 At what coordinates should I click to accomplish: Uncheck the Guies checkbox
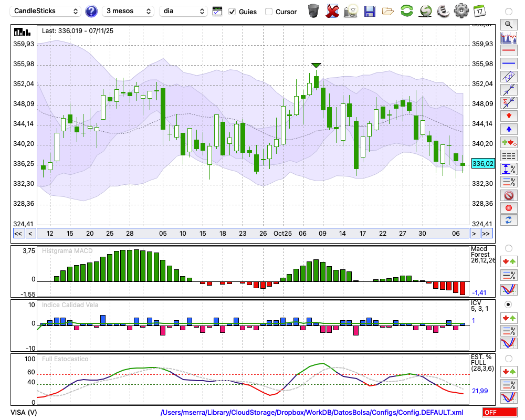[232, 12]
